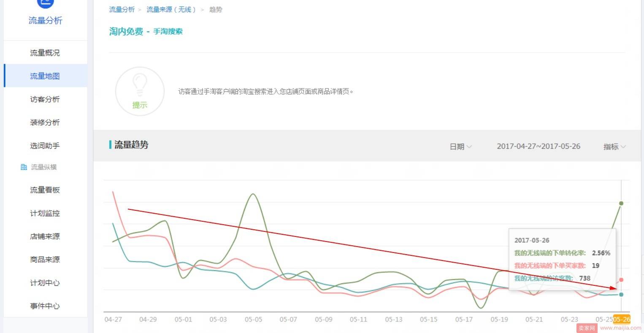The height and width of the screenshot is (333, 644).
Task: Click 淘内免费 heading text
Action: pyautogui.click(x=126, y=31)
